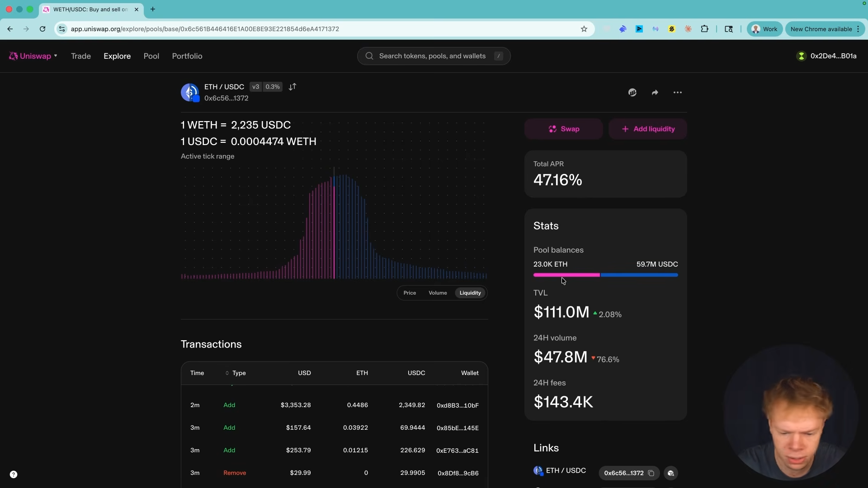The image size is (868, 488).
Task: Expand the Uniswap logo dropdown menu
Action: [x=33, y=56]
